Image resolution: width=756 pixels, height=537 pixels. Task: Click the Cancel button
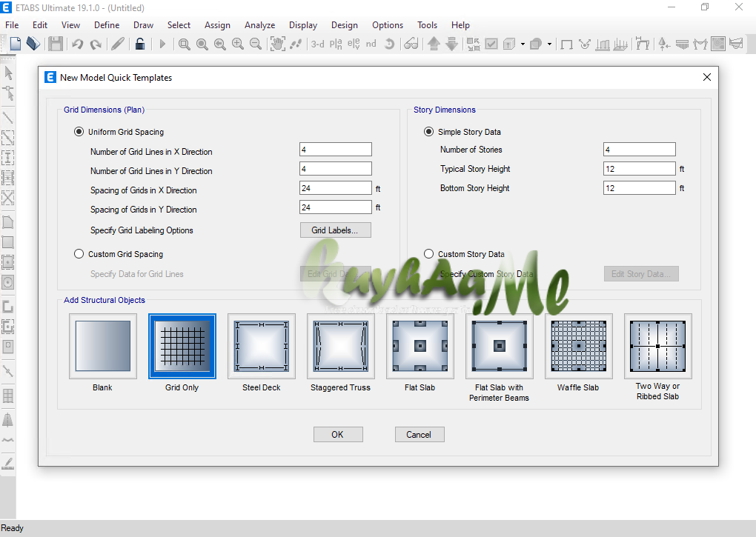[x=419, y=435]
